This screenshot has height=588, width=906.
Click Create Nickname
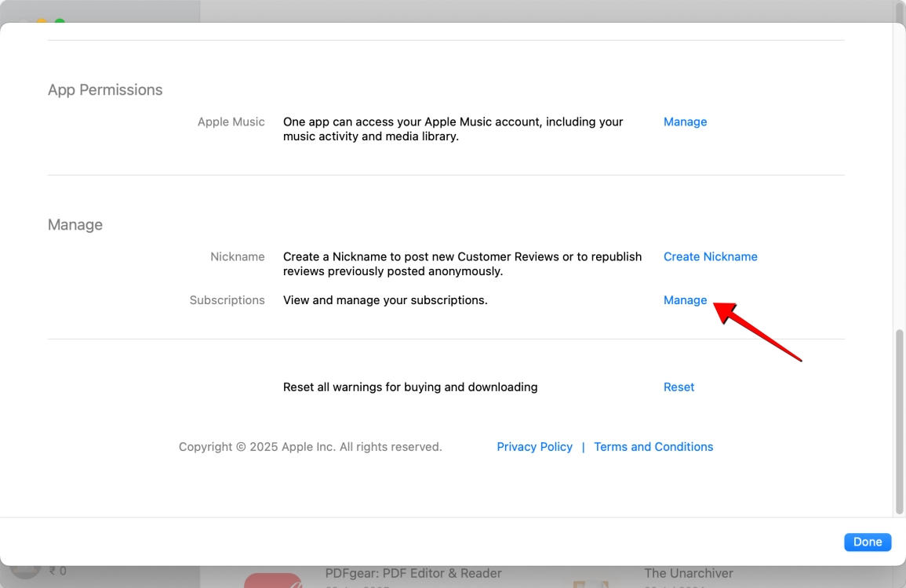(710, 256)
